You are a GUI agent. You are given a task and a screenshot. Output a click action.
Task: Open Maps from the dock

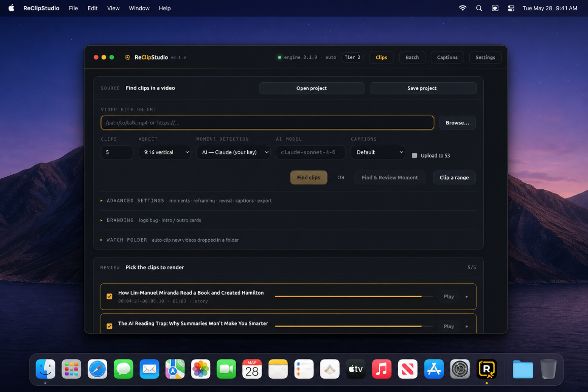[175, 369]
